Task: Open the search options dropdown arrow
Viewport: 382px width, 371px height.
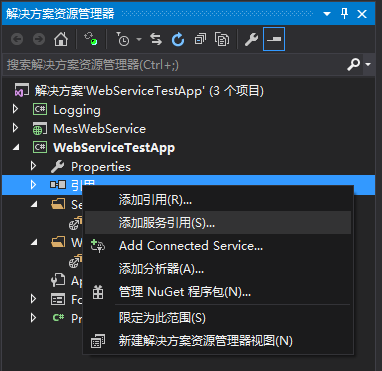Action: [x=368, y=64]
